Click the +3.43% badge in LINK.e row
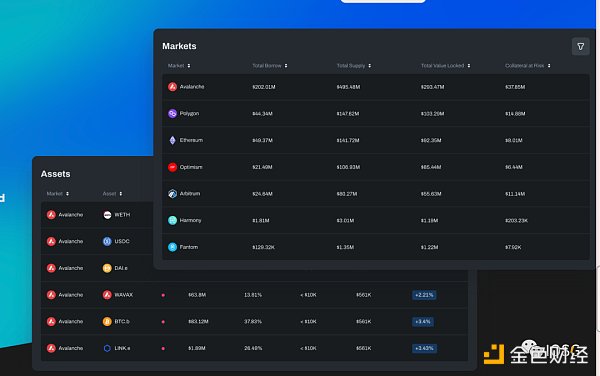Image resolution: width=600 pixels, height=376 pixels. [x=424, y=348]
